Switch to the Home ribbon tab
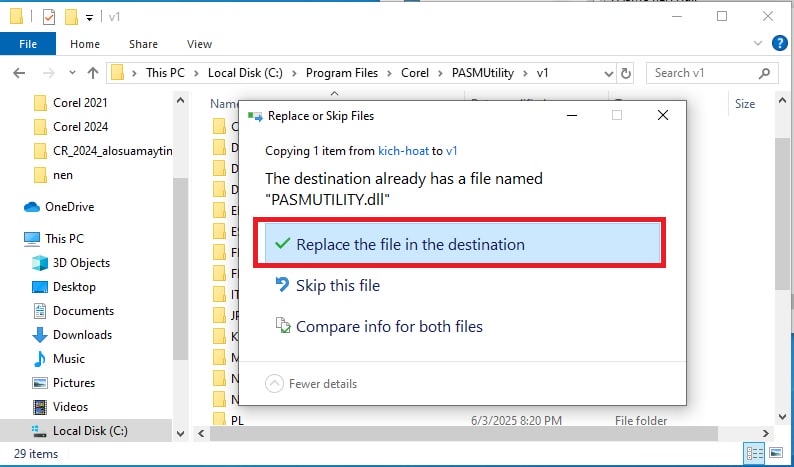This screenshot has width=794, height=467. pyautogui.click(x=85, y=44)
